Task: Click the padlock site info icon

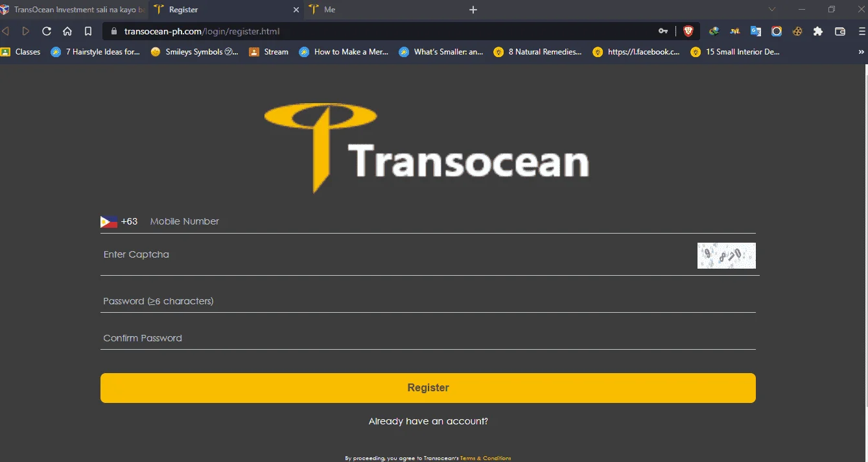Action: [114, 31]
